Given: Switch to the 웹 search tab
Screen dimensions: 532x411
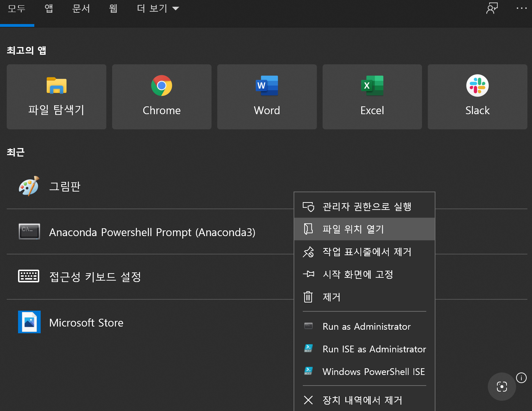Looking at the screenshot, I should (x=113, y=8).
